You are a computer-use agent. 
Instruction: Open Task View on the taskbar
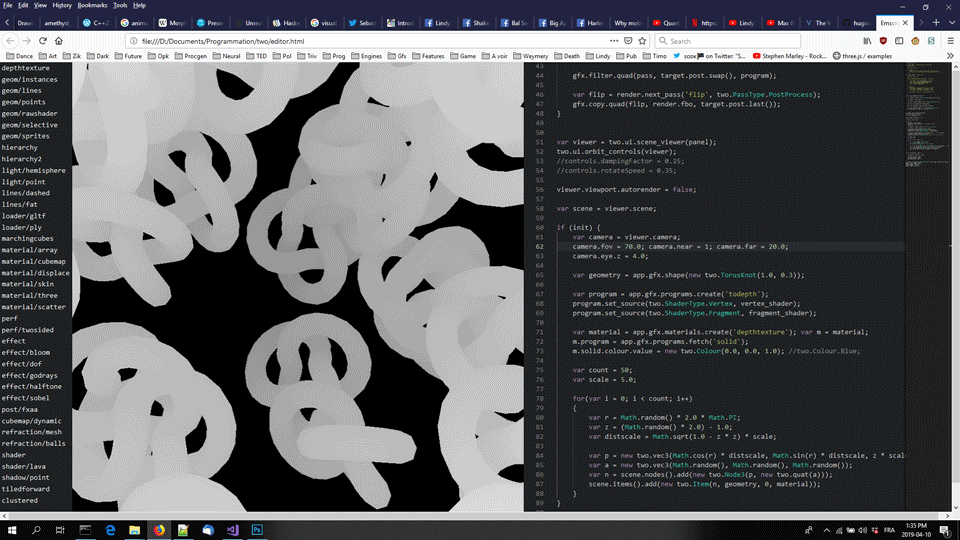point(60,530)
